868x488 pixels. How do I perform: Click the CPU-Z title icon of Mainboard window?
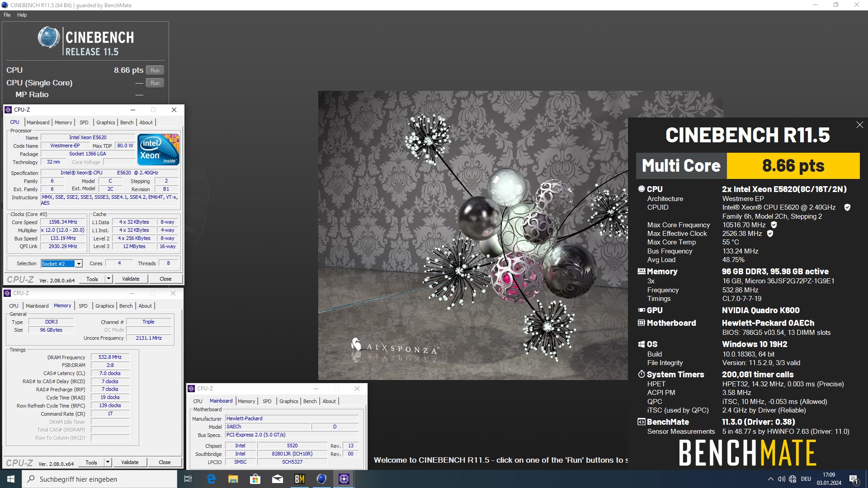tap(191, 389)
